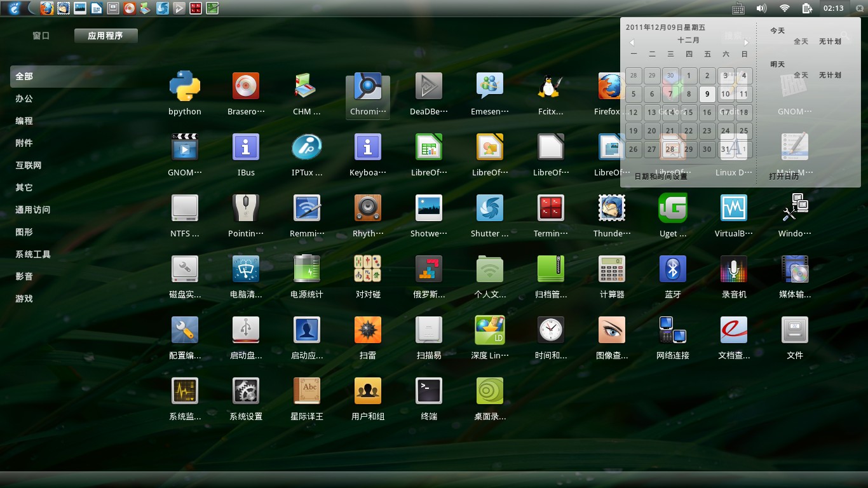Viewport: 868px width, 488px height.
Task: Launch the VirtualBox icon
Action: pos(734,208)
